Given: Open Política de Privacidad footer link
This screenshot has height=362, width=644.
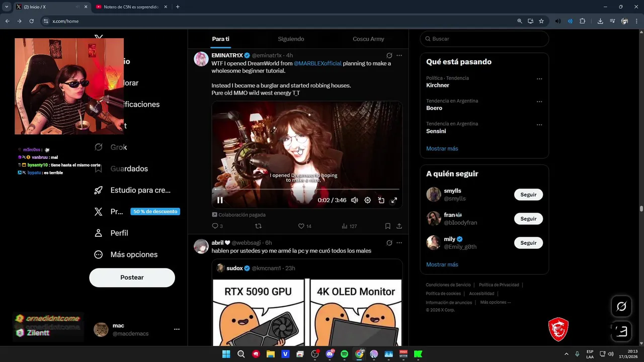Looking at the screenshot, I should coord(499,285).
